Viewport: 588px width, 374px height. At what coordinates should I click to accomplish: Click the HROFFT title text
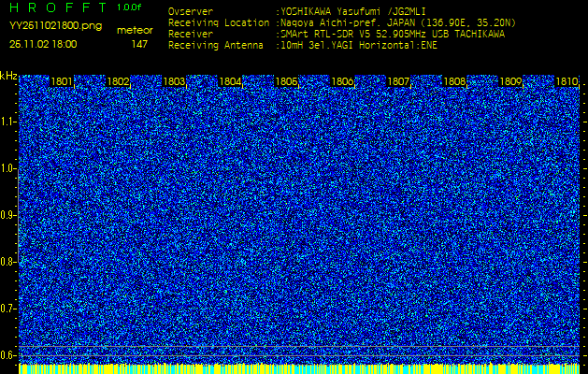pos(59,7)
